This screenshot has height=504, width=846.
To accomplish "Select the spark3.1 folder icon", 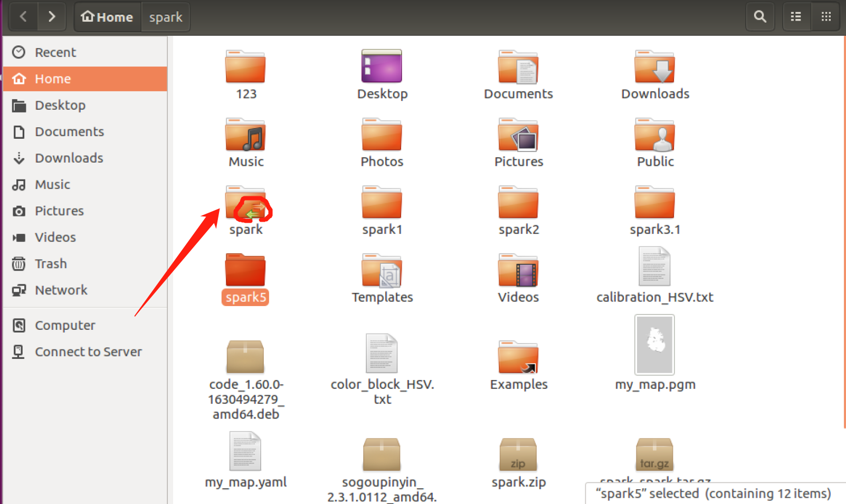I will coord(654,203).
